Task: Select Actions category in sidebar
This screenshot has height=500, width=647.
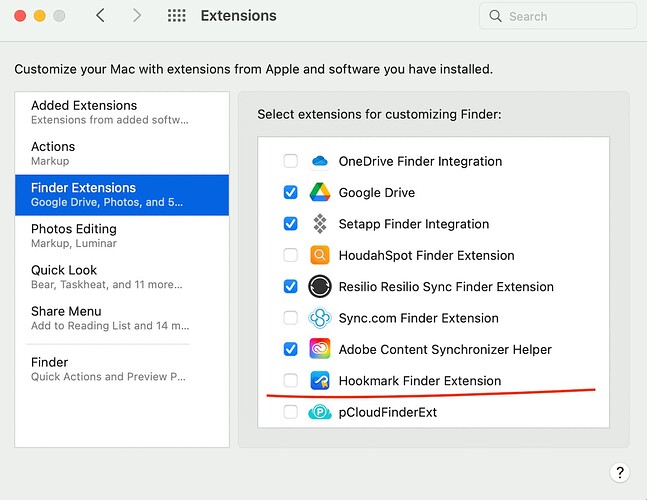Action: point(122,153)
